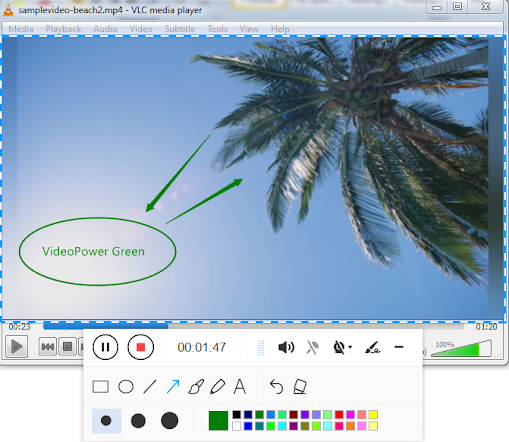Click recording timer 00:01:47
Image resolution: width=509 pixels, height=442 pixels.
point(202,347)
